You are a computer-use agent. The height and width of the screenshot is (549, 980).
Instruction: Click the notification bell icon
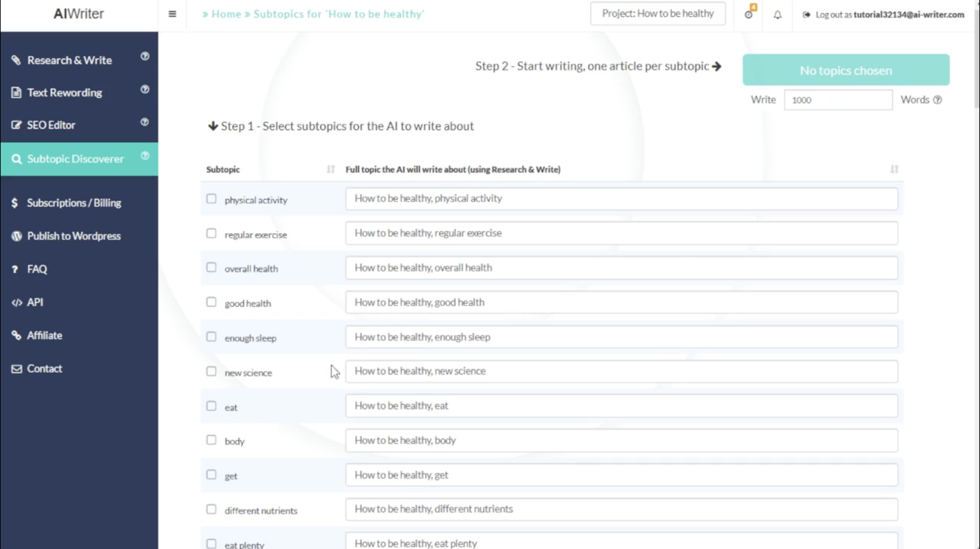pos(777,13)
